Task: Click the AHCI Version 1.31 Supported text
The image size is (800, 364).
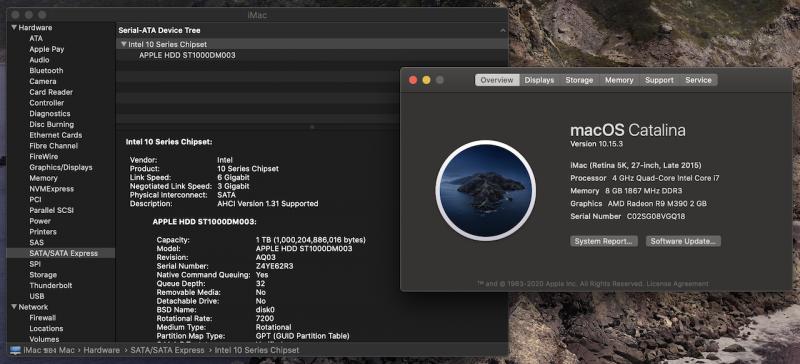Action: click(268, 204)
